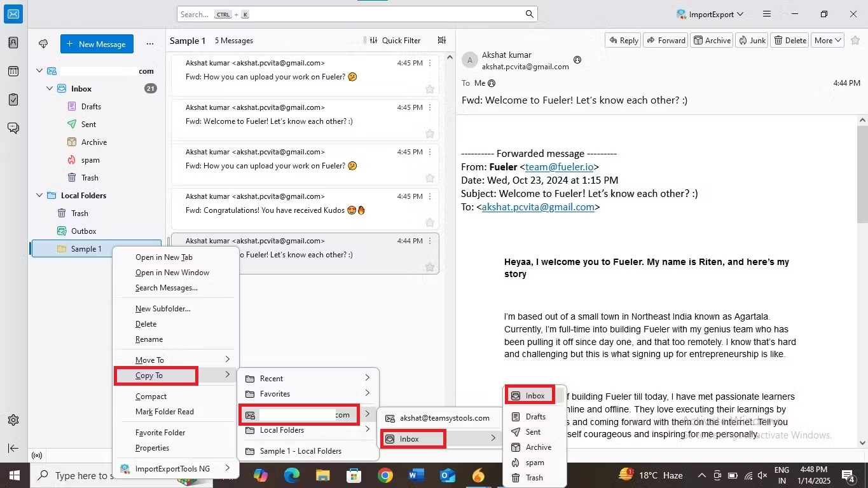This screenshot has height=488, width=868.
Task: Focus the global Search field
Action: pos(357,14)
